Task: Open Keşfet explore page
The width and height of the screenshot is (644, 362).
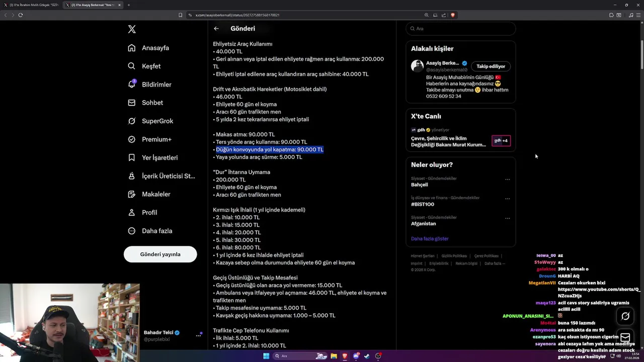Action: 144,66
